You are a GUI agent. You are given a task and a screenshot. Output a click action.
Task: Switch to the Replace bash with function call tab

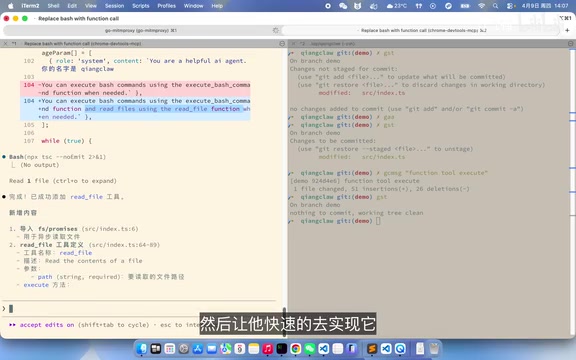pos(422,30)
